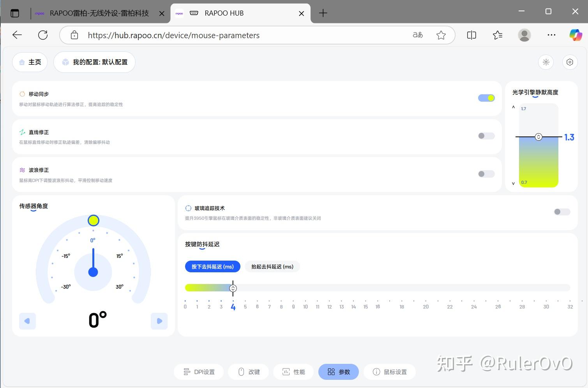Click the yellow sensor angle dial knob
588x388 pixels.
(x=93, y=220)
